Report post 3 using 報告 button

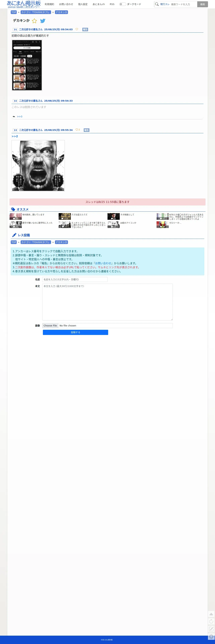(x=86, y=130)
